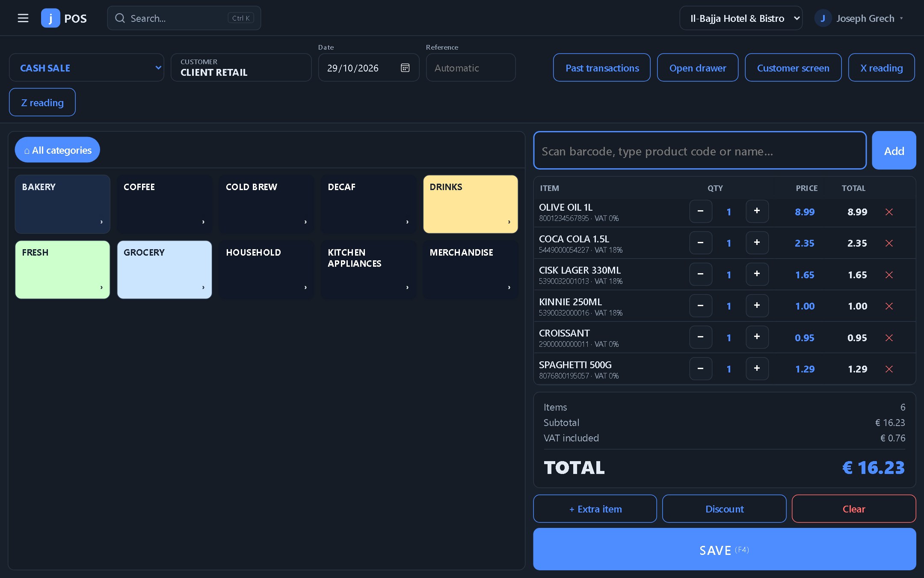Click the Reference Automatic field
This screenshot has width=924, height=578.
point(471,68)
